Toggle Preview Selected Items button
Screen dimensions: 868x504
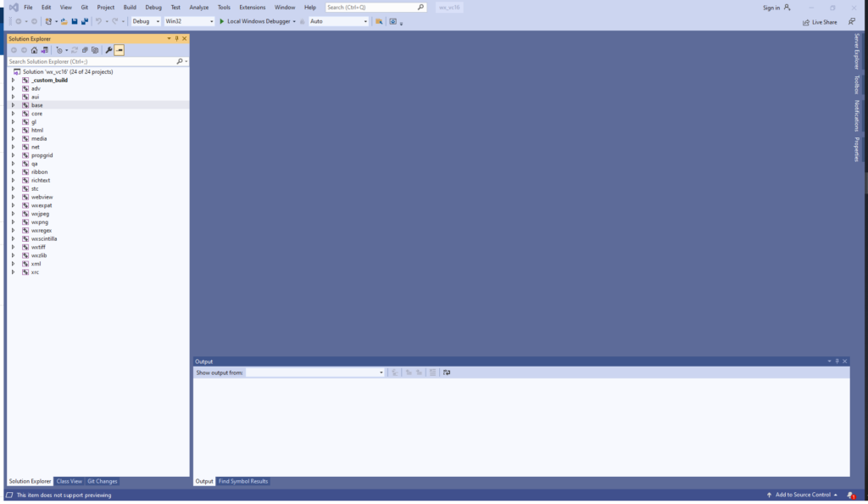[x=119, y=50]
